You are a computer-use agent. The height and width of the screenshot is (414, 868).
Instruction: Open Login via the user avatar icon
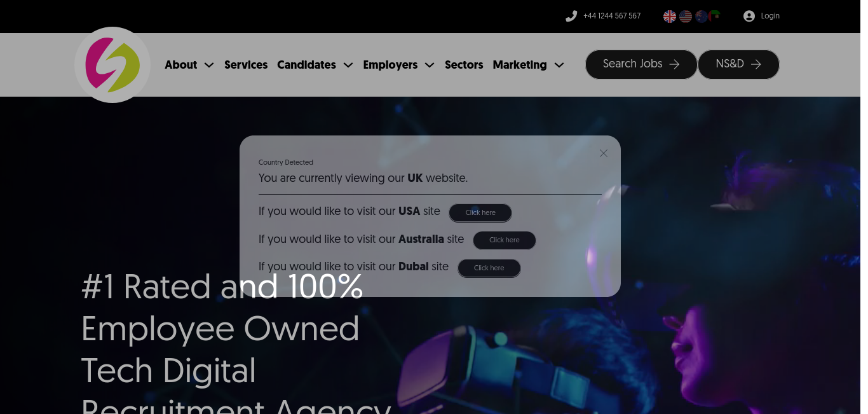click(749, 17)
